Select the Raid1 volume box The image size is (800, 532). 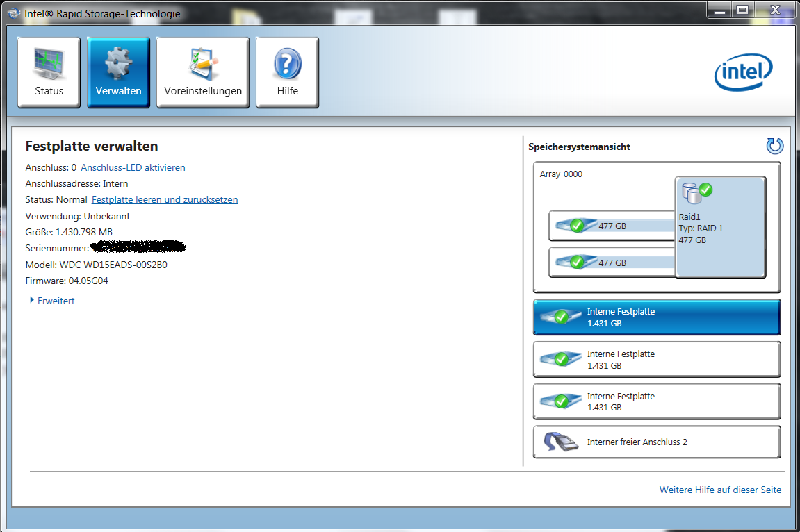(x=720, y=227)
